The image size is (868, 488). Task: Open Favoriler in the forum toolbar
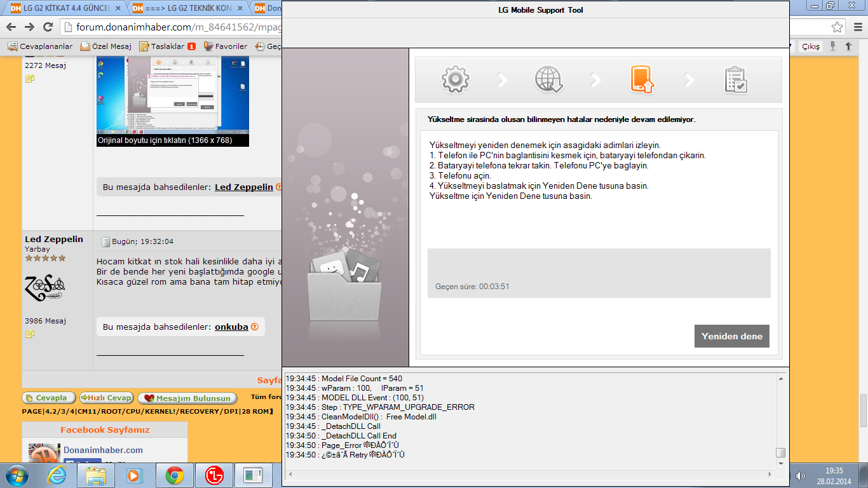226,46
